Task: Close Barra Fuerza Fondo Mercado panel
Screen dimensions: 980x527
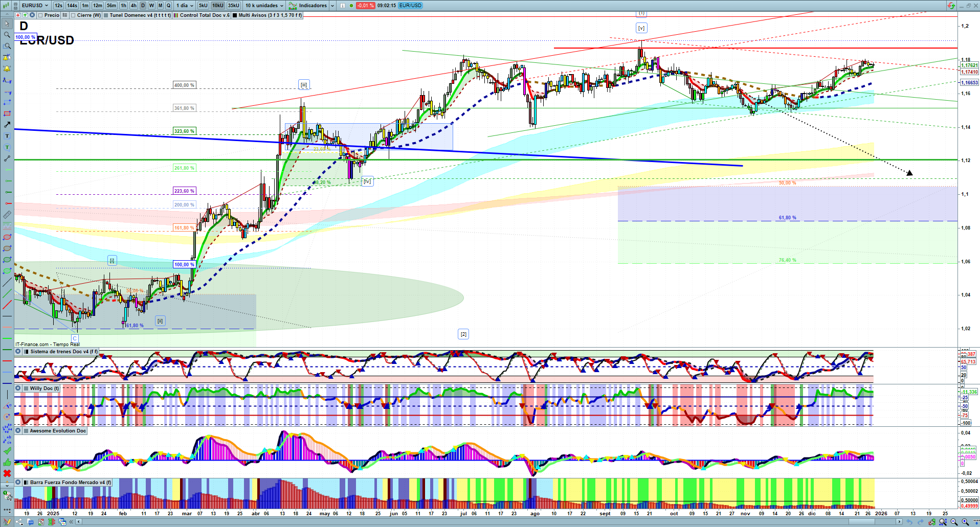Action: [x=18, y=483]
